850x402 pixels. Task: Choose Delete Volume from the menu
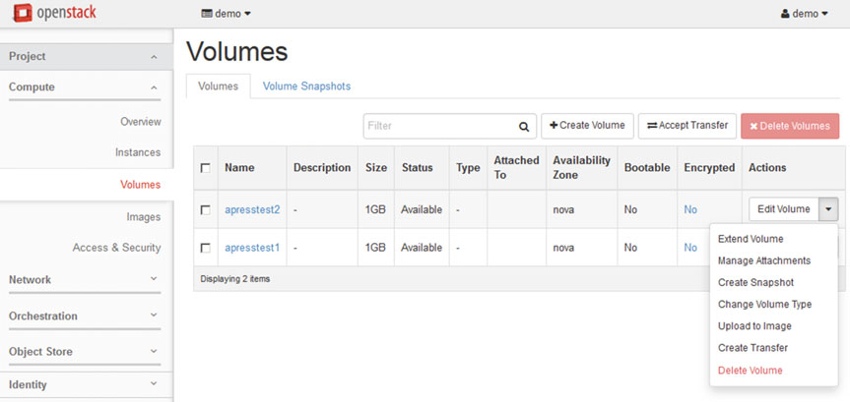750,371
